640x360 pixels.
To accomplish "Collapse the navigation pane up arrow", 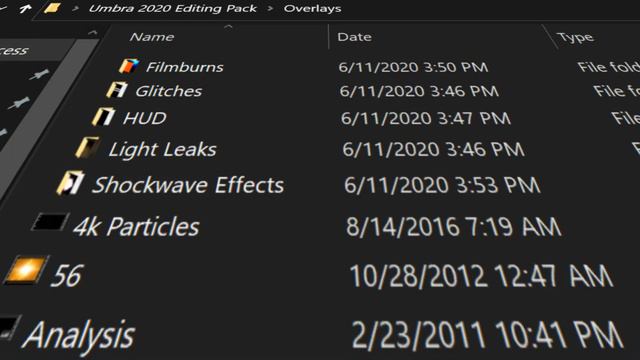I will tap(93, 33).
